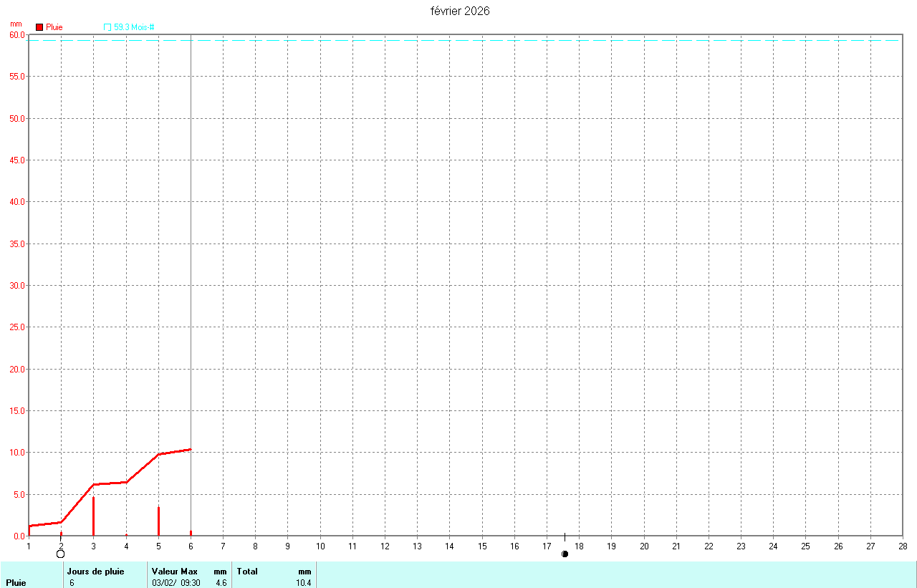Select the "Pluie" row label in the table
This screenshot has width=917, height=588.
pos(16,583)
